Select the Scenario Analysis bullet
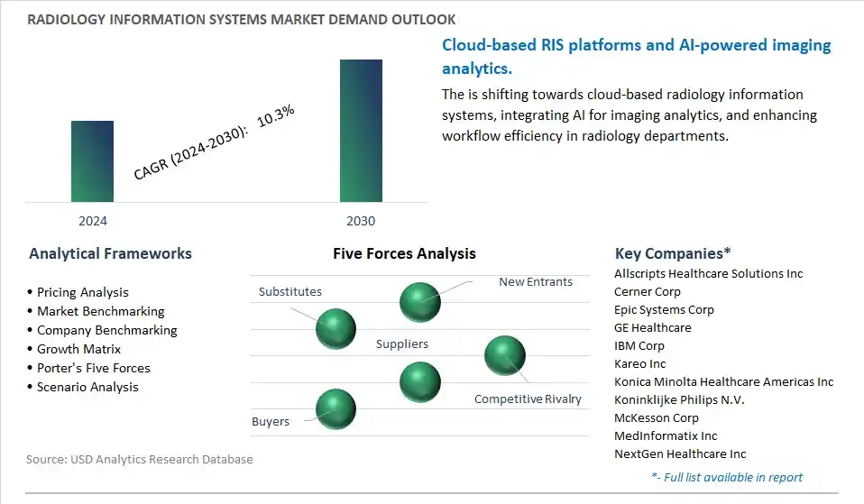Screen dimensions: 864x504 83,387
